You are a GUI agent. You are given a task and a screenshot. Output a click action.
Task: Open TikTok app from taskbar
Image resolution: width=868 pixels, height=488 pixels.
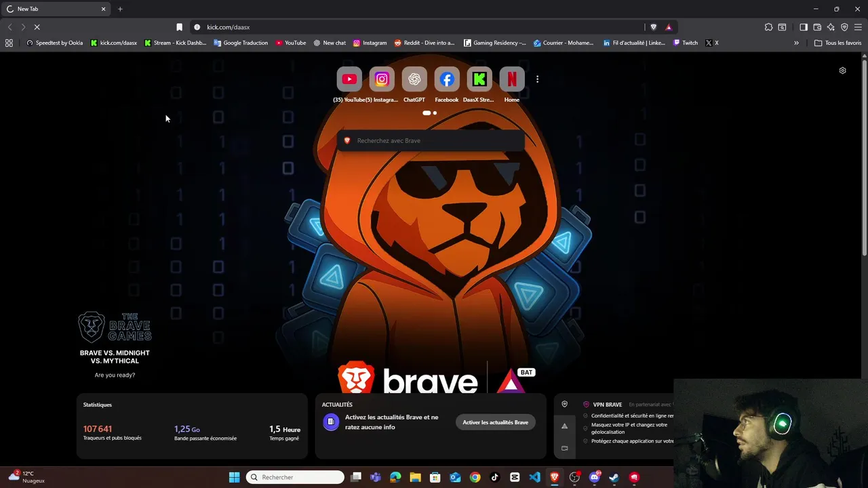pyautogui.click(x=494, y=477)
